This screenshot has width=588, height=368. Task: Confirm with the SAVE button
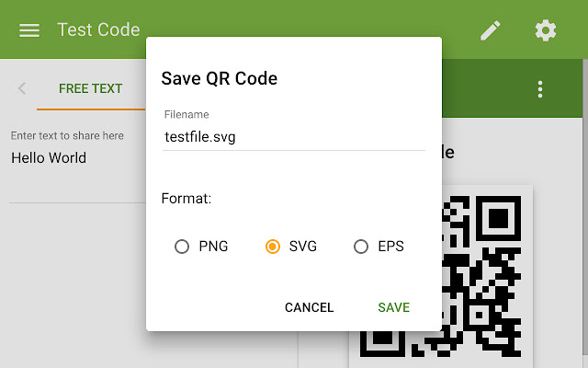pyautogui.click(x=394, y=307)
